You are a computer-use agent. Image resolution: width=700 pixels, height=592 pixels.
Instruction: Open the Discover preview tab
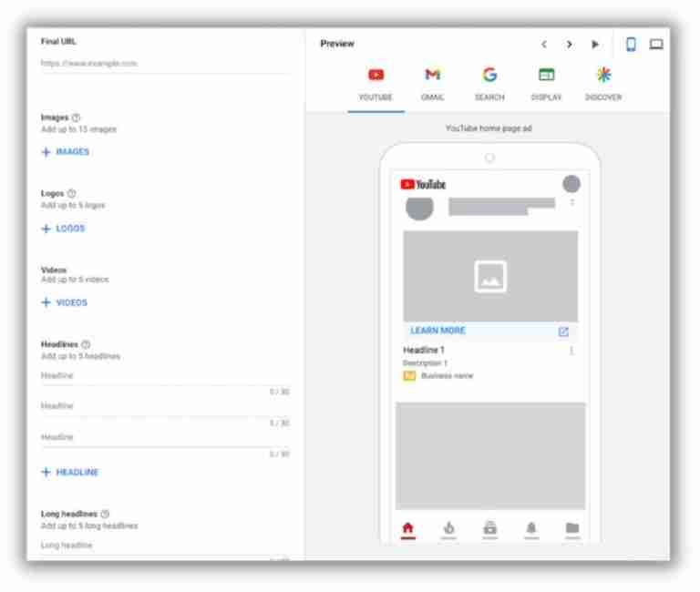tap(602, 84)
